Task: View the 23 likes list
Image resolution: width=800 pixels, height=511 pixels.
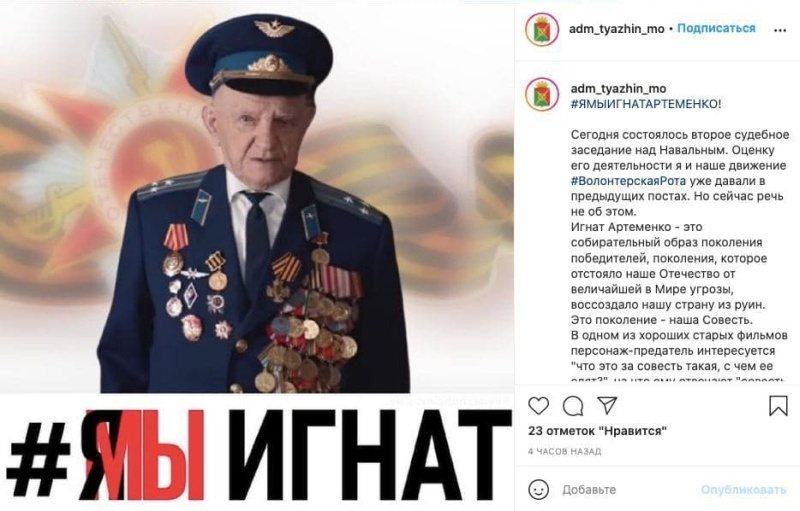Action: [597, 431]
